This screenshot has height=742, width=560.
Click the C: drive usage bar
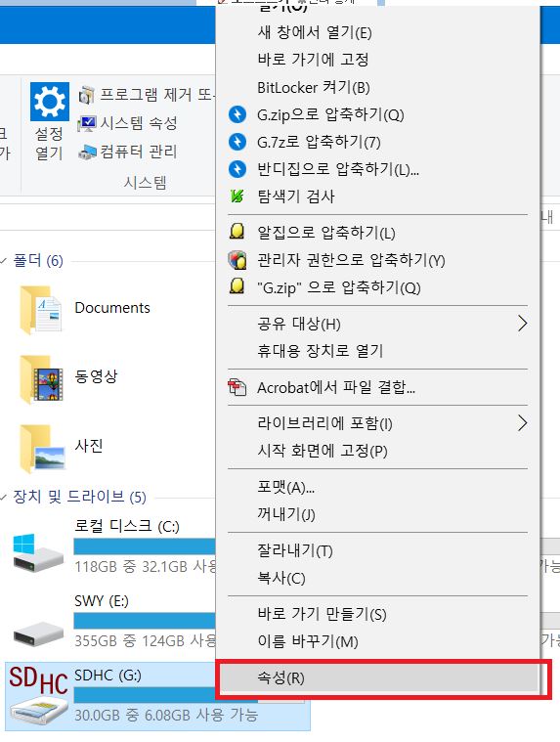[x=145, y=546]
